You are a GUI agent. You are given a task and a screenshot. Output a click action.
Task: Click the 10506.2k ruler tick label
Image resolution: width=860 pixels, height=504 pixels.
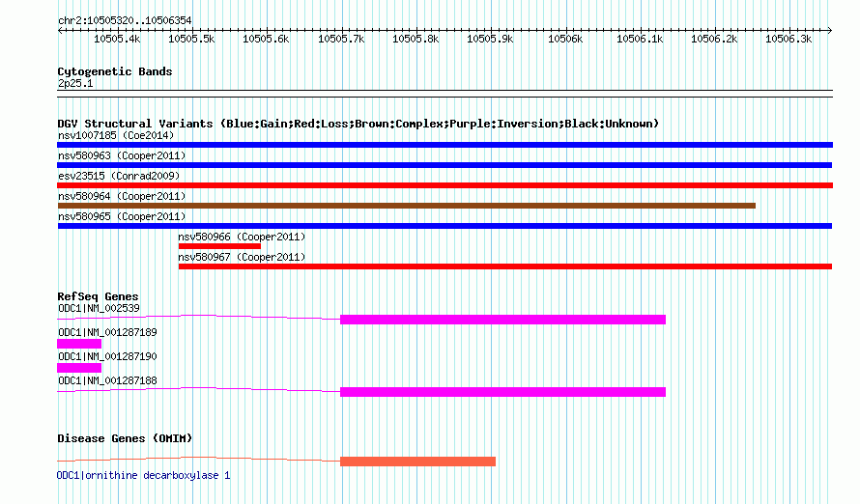click(x=714, y=39)
